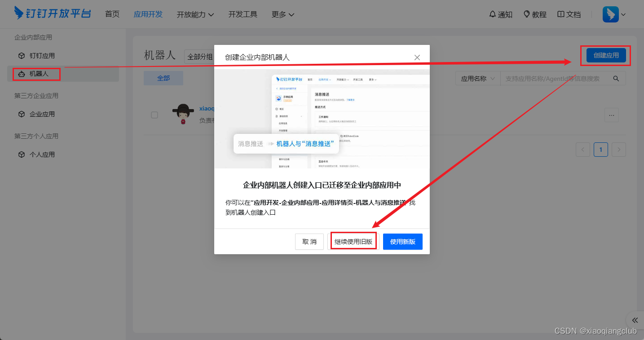Select 个人应用 in the sidebar
Screen dimensions: 644x340
(63, 155)
